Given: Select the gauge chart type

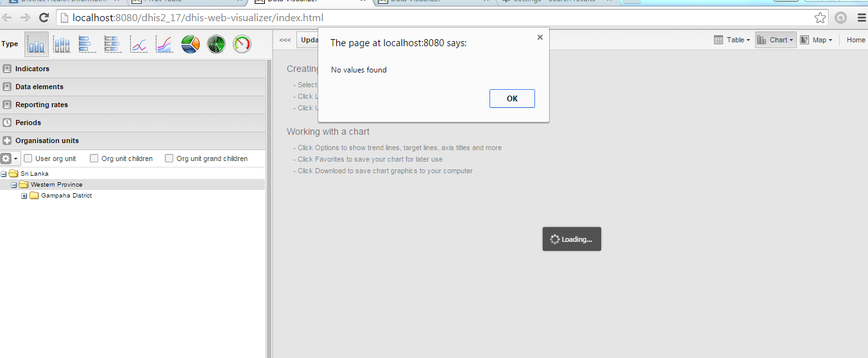Looking at the screenshot, I should click(x=242, y=44).
